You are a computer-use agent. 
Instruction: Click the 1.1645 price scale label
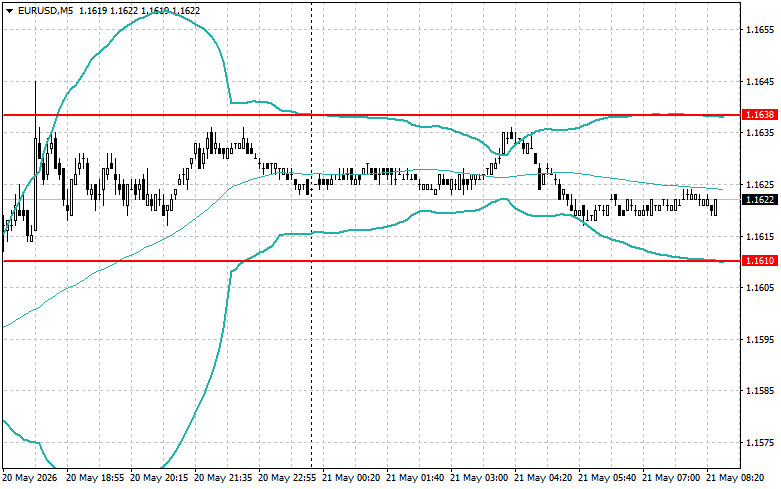point(760,82)
